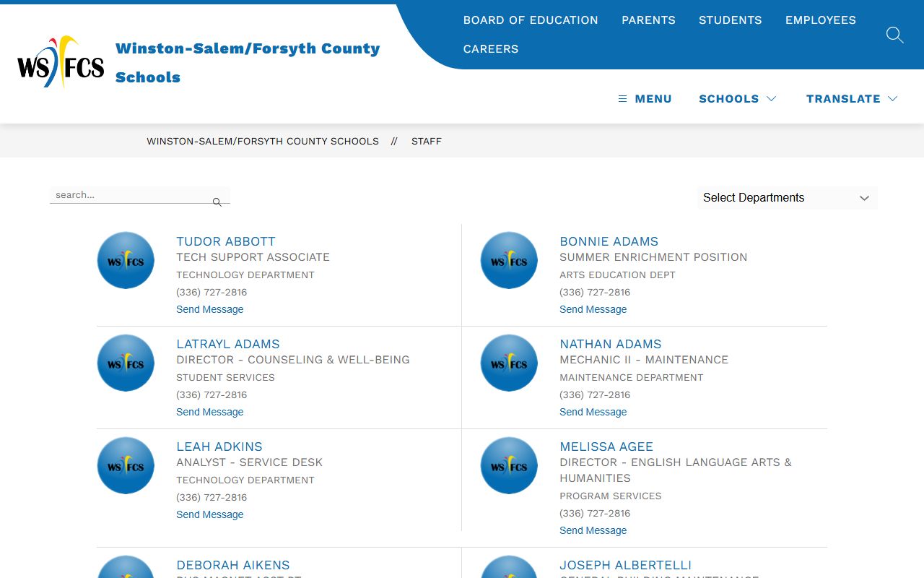The height and width of the screenshot is (578, 924).
Task: Open Winston-Salem/Forsyth County Schools site title
Action: [x=248, y=63]
